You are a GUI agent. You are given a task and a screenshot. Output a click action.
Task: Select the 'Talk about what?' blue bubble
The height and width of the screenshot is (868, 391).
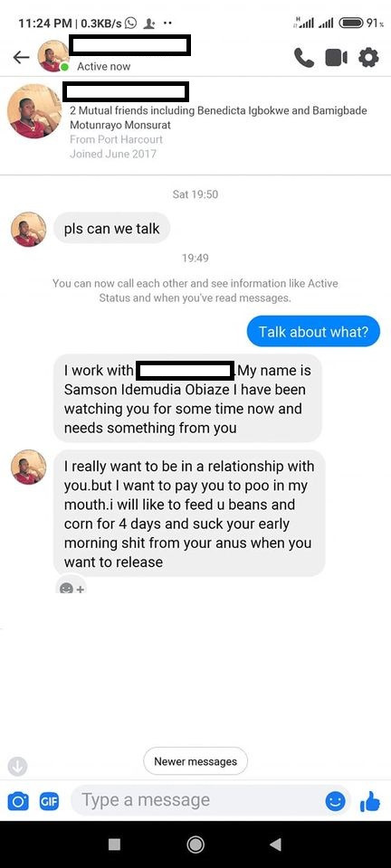pyautogui.click(x=313, y=331)
